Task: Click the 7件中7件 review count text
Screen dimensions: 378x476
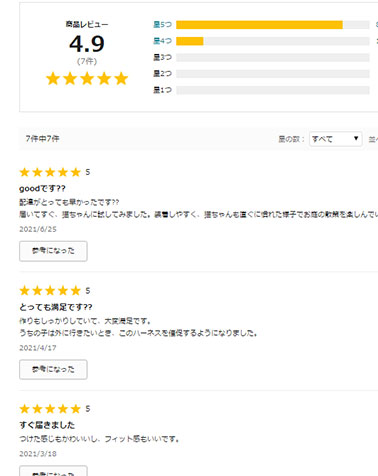Action: click(42, 138)
